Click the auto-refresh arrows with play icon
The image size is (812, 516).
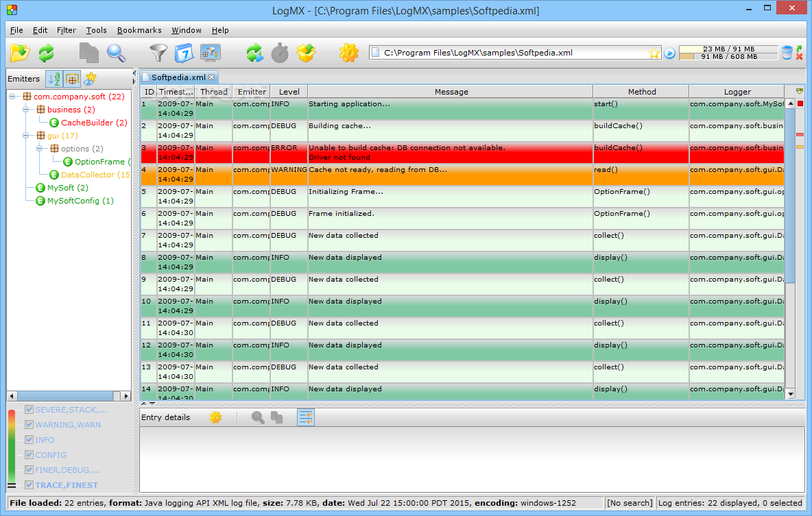pos(254,53)
